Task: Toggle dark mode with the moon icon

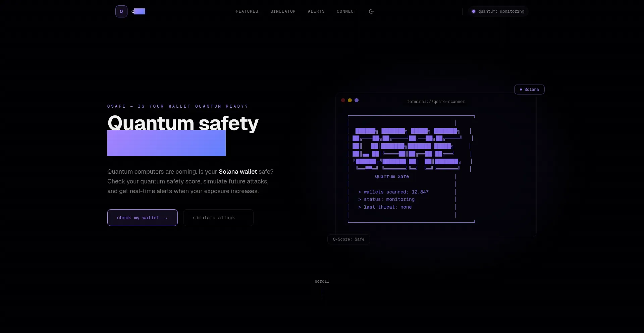Action: (x=371, y=11)
